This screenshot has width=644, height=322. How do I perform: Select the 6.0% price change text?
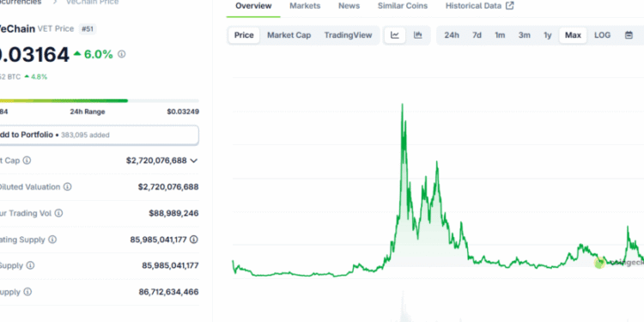[99, 54]
